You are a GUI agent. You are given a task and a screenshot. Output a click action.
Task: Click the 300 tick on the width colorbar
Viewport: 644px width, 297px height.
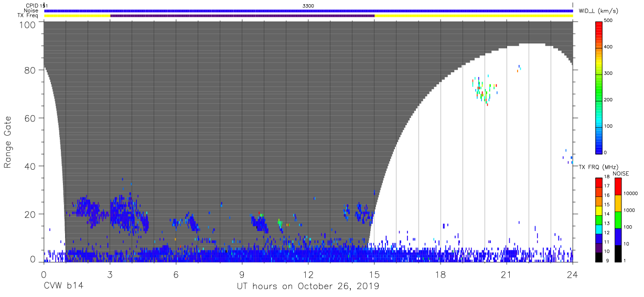pyautogui.click(x=609, y=73)
